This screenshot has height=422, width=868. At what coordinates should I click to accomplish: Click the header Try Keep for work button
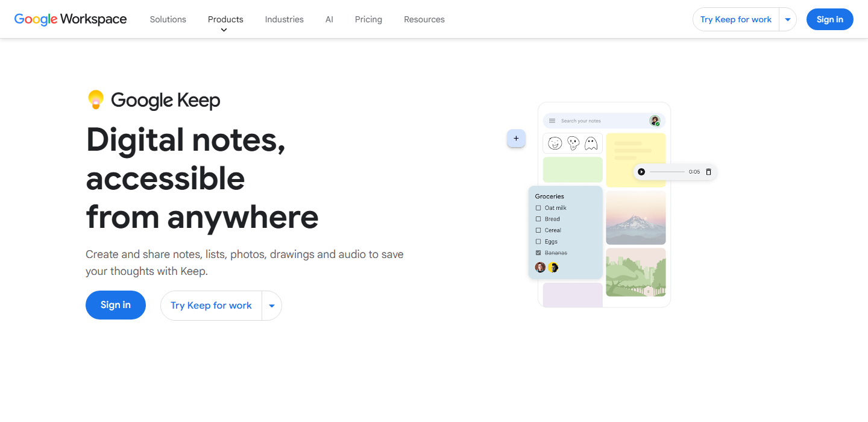click(x=736, y=19)
